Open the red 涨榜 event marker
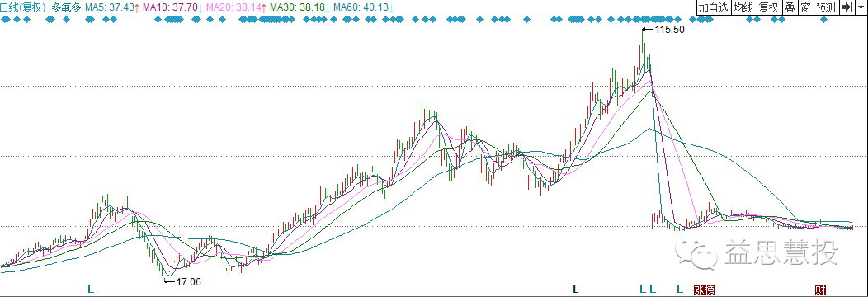The height and width of the screenshot is (297, 868). point(705,289)
